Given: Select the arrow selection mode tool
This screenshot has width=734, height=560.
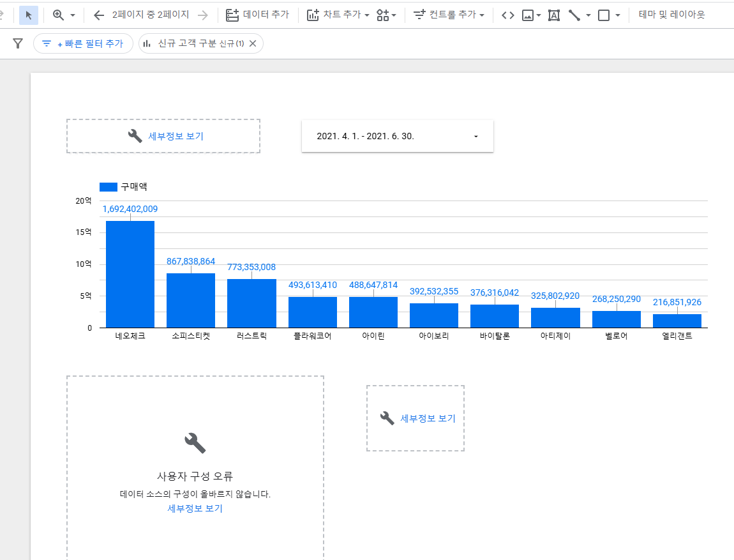Looking at the screenshot, I should pyautogui.click(x=29, y=15).
